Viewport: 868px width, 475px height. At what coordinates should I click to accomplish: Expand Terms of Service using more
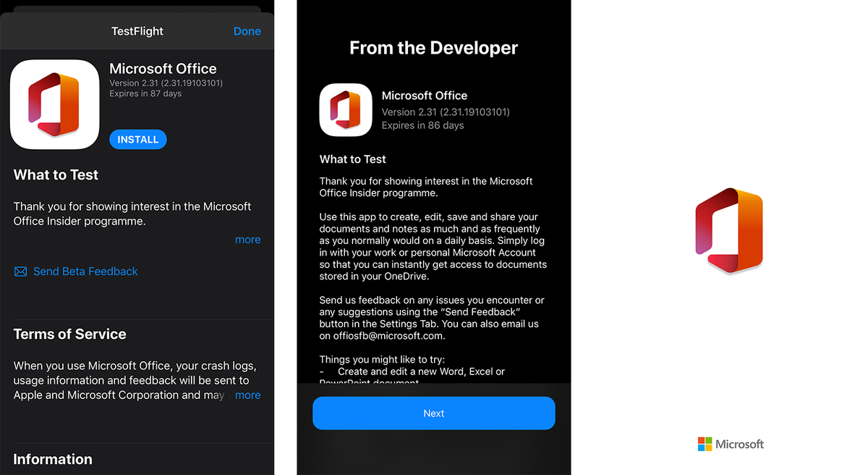click(x=247, y=395)
